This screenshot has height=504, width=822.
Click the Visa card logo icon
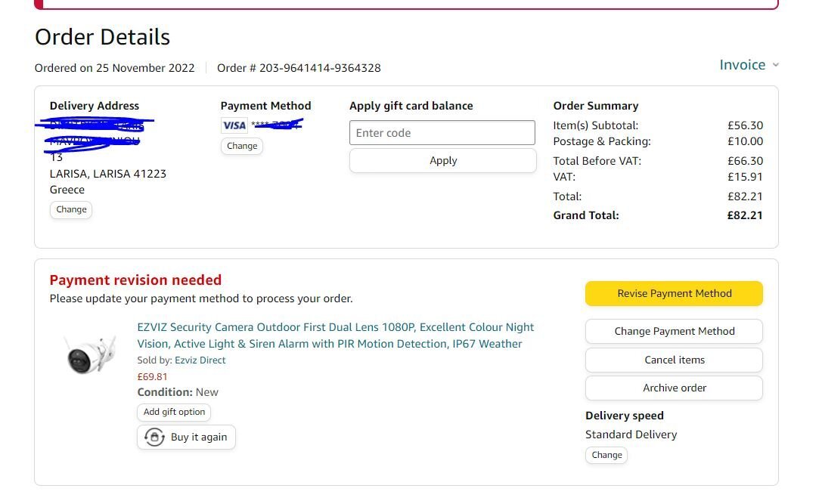[234, 125]
